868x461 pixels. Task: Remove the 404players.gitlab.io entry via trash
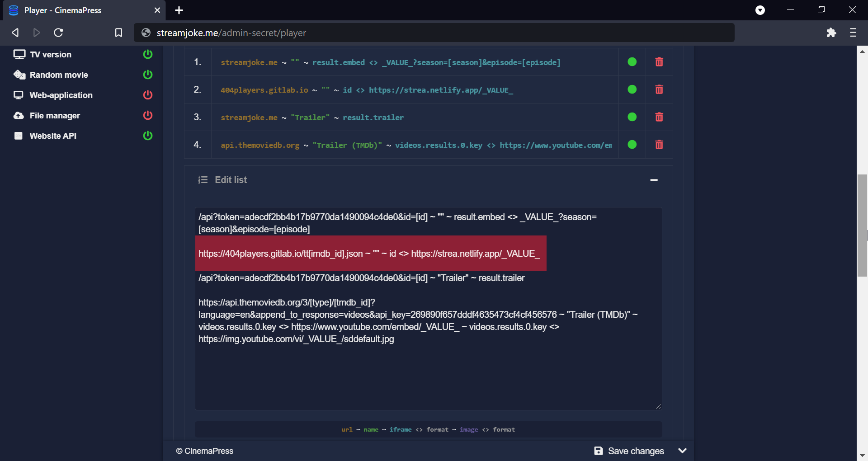[x=659, y=89]
